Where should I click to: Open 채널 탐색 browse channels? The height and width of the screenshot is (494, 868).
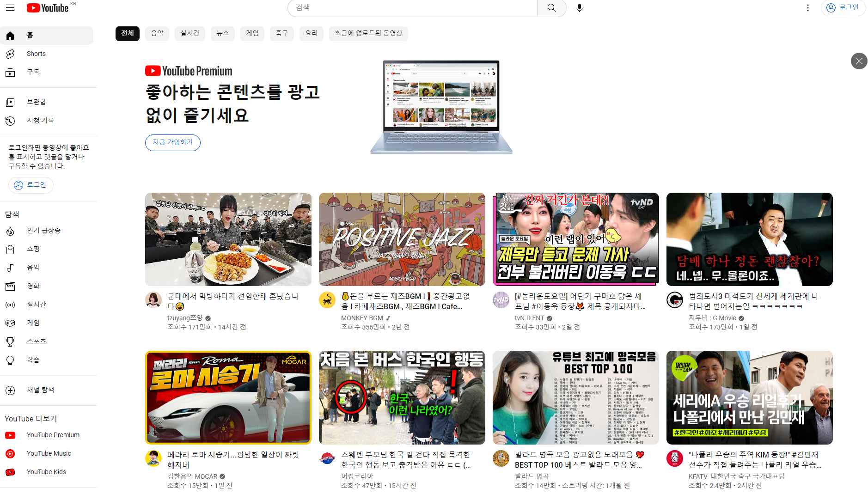[40, 390]
